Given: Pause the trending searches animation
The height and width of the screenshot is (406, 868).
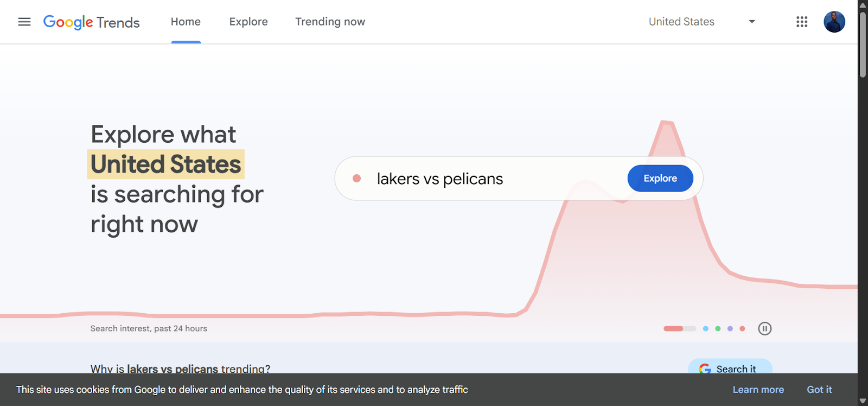Looking at the screenshot, I should point(764,328).
